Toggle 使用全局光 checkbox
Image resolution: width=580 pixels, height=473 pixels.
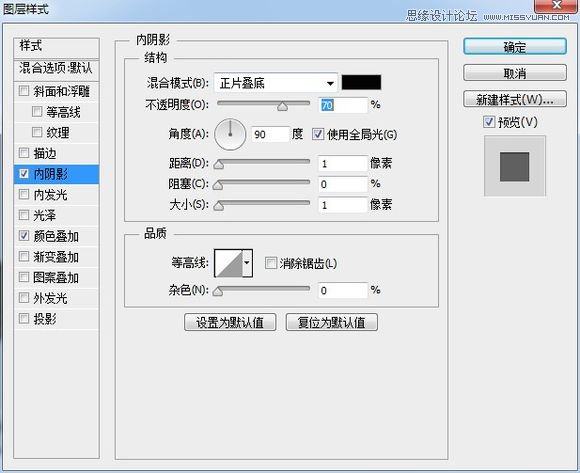tap(318, 134)
